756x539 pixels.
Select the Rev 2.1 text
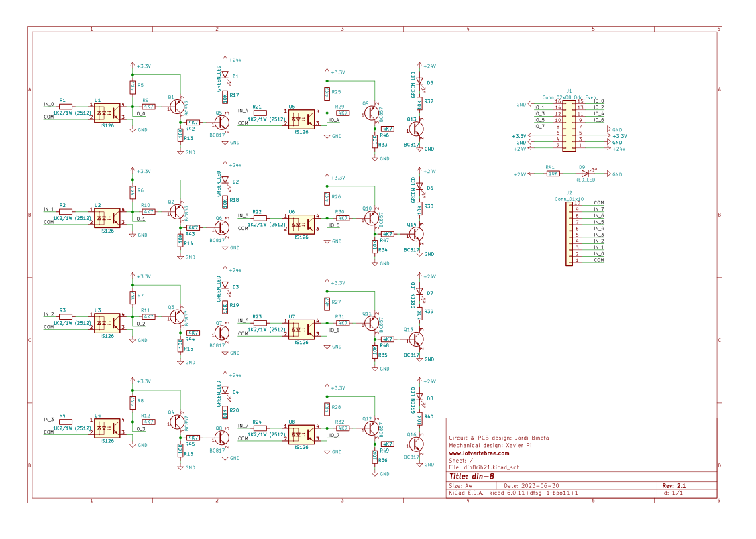[x=673, y=485]
